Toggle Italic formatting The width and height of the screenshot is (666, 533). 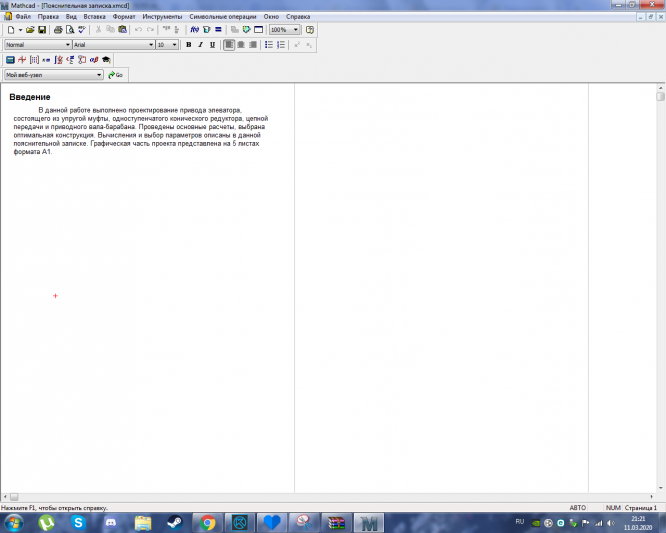200,45
